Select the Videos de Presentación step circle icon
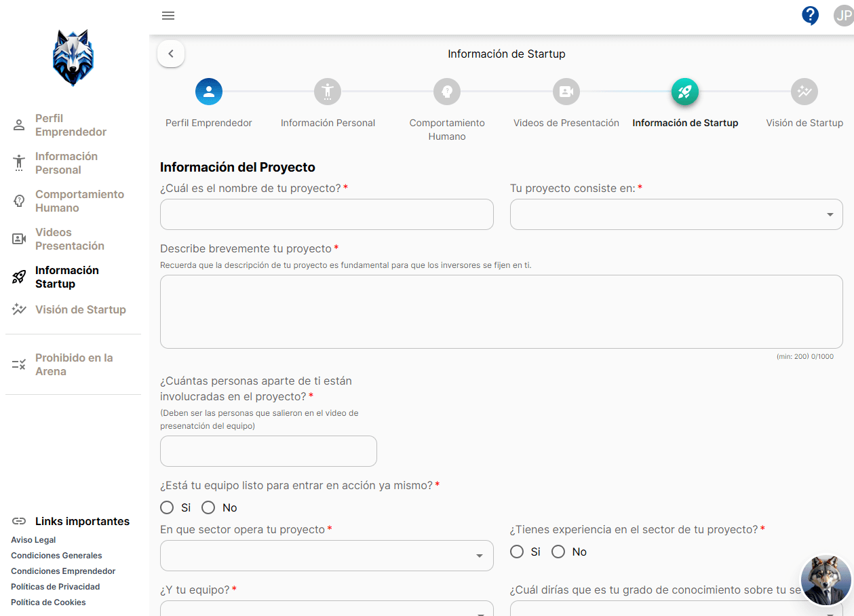 coord(566,91)
